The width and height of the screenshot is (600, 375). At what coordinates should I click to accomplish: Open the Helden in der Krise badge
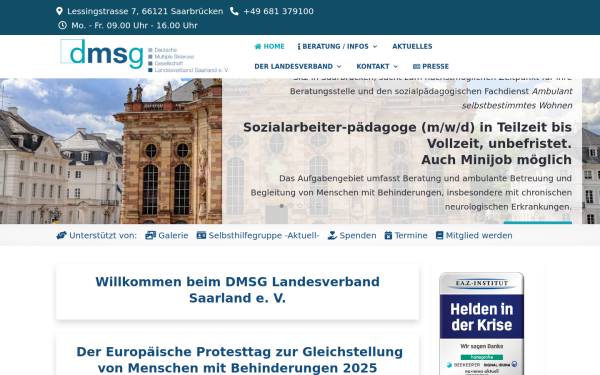click(x=481, y=323)
